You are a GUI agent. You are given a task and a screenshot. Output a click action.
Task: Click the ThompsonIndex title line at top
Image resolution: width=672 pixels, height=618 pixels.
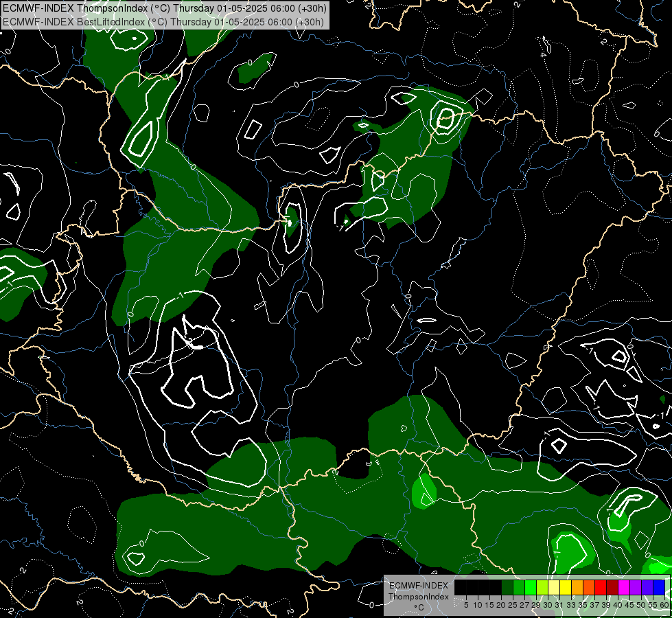[x=165, y=8]
